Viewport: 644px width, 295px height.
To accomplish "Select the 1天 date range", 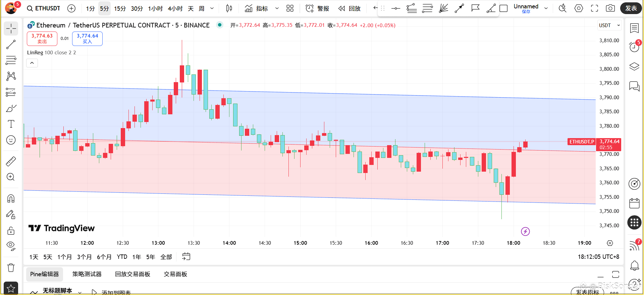I will 34,257.
